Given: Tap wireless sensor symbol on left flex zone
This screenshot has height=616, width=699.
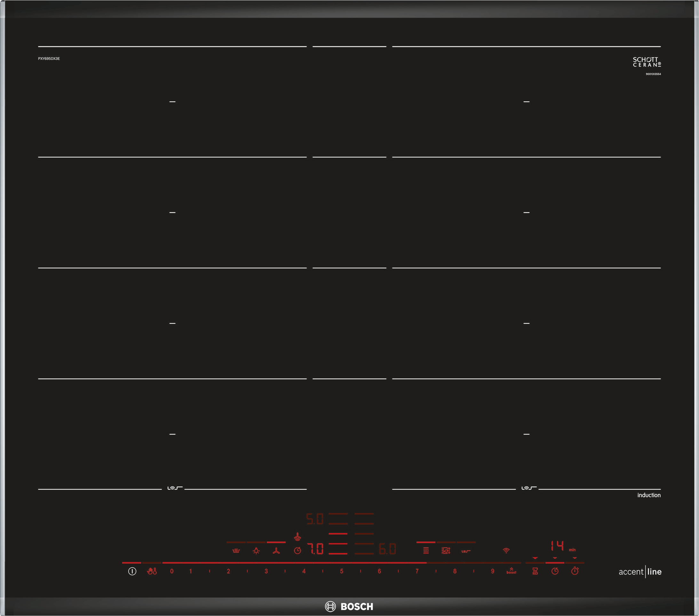Looking at the screenshot, I should click(175, 488).
